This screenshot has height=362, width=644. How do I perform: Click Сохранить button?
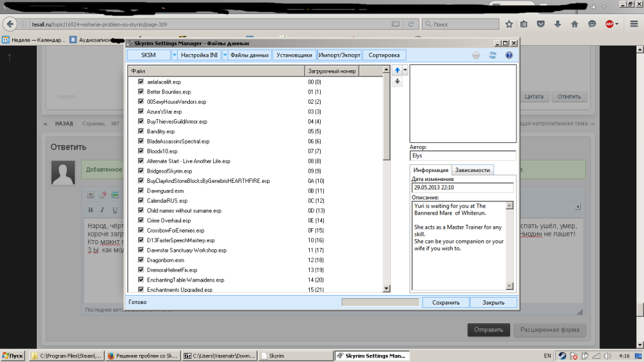click(446, 303)
